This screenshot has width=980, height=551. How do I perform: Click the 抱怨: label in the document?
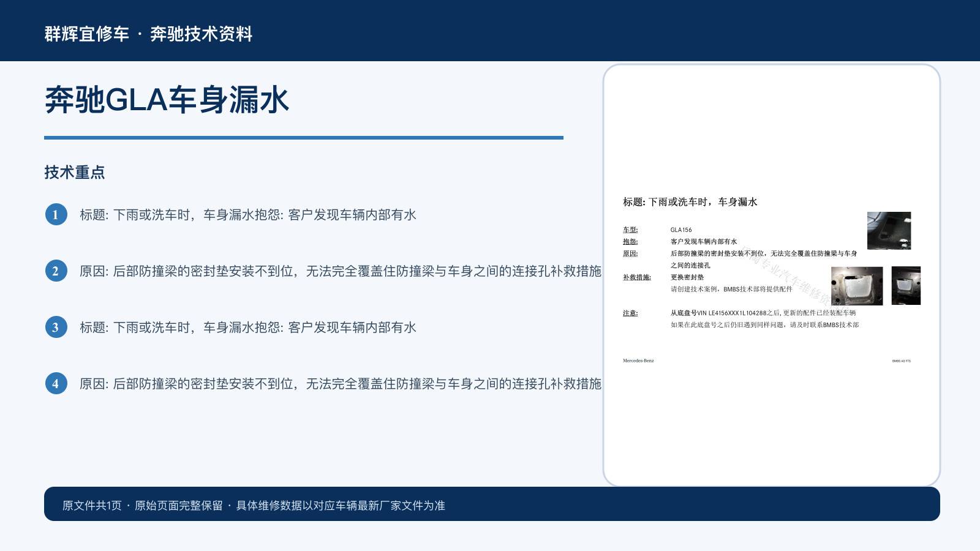(x=630, y=242)
